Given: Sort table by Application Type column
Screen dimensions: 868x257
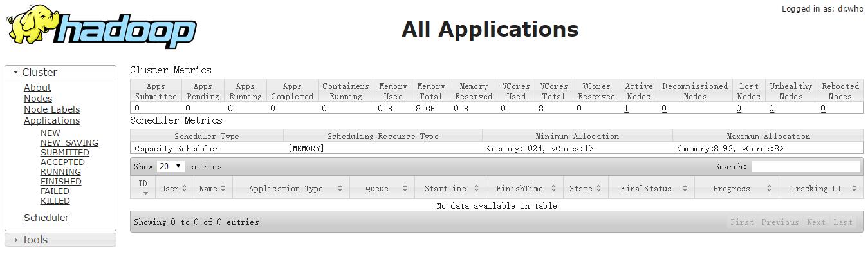Looking at the screenshot, I should 291,188.
